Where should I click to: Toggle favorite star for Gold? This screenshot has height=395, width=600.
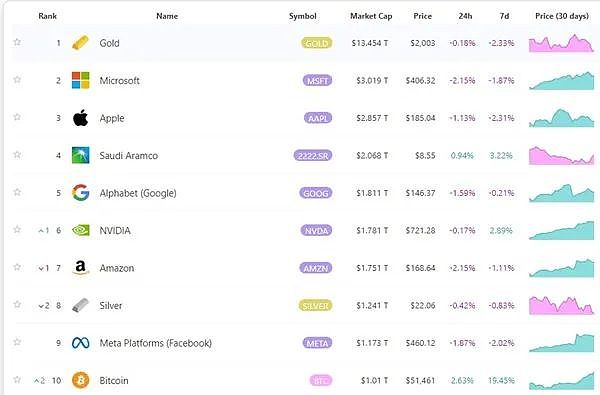tap(17, 42)
